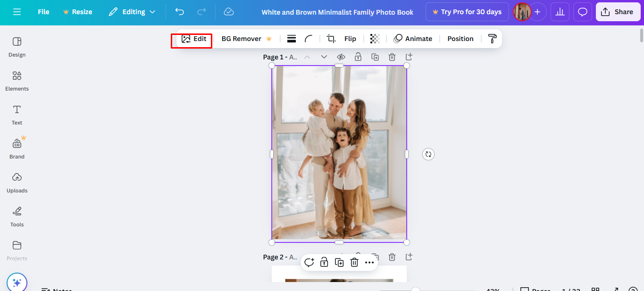This screenshot has width=644, height=291.
Task: Open the Uploads panel
Action: 17,183
